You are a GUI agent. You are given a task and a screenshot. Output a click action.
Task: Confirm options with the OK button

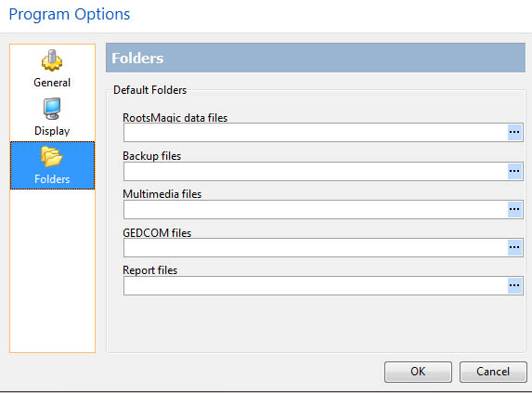pyautogui.click(x=418, y=372)
